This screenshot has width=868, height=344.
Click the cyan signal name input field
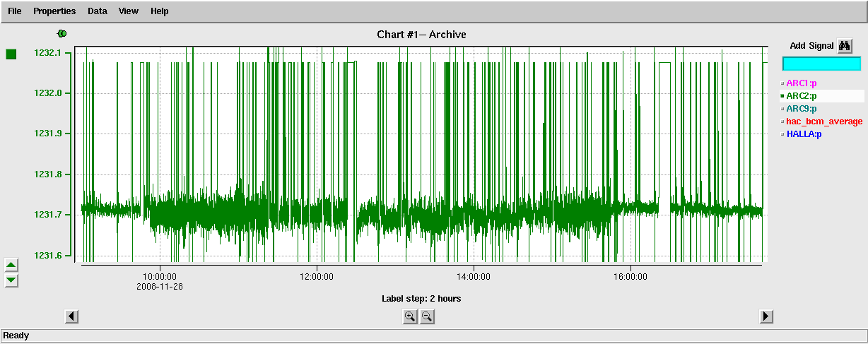(x=821, y=64)
